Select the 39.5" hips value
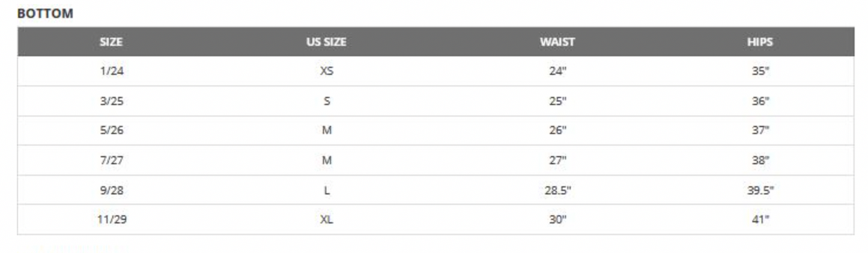The image size is (868, 253). coord(760,190)
